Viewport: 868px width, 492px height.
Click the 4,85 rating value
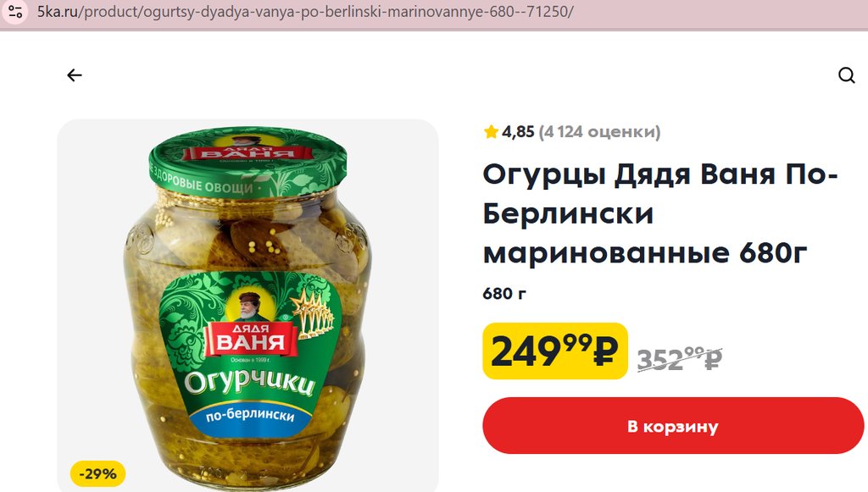(x=518, y=131)
